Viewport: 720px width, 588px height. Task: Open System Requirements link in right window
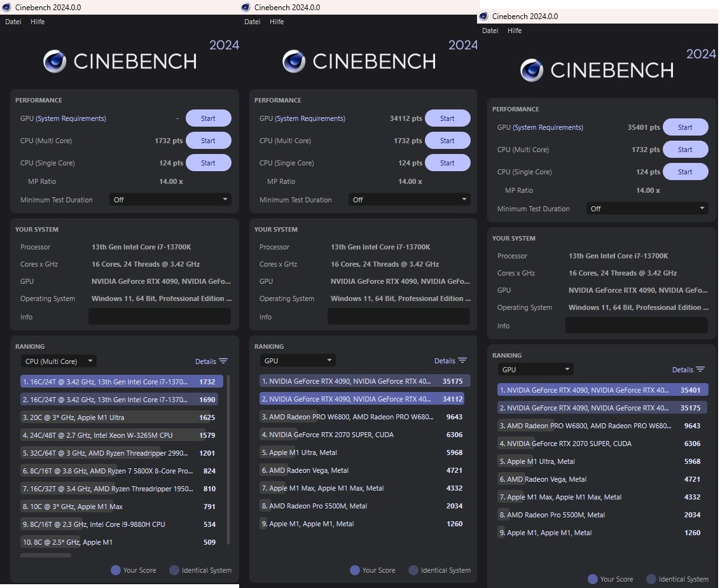548,127
